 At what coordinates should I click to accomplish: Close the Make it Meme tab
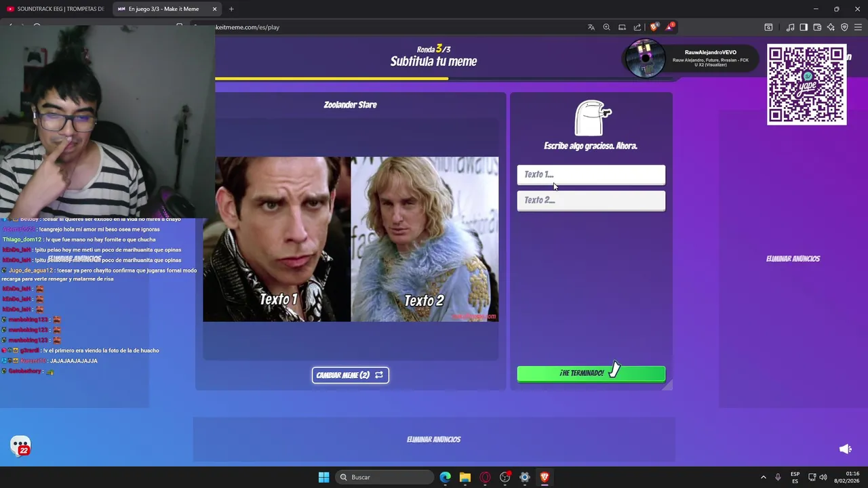coord(215,9)
